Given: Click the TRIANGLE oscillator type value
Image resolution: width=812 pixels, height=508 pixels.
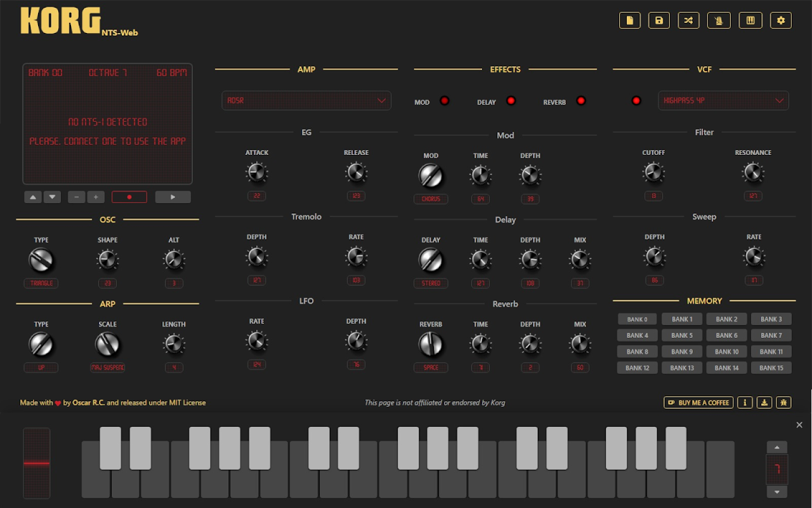Looking at the screenshot, I should pos(41,283).
